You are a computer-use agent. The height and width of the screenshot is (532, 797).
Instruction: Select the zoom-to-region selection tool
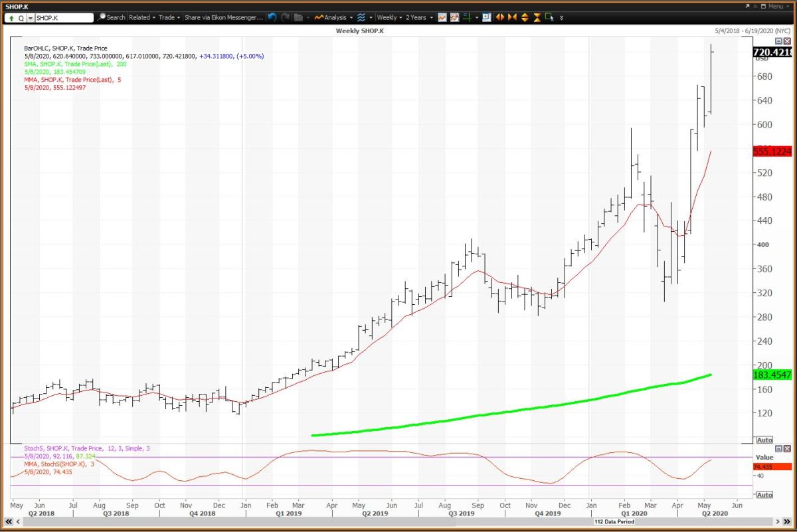549,17
